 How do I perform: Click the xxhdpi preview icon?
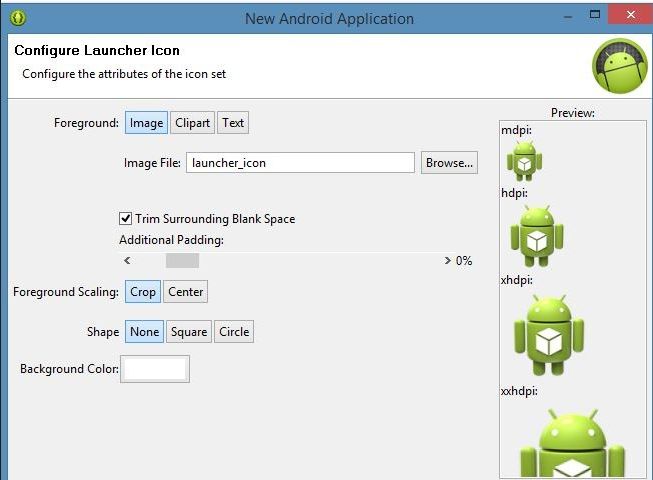(x=572, y=443)
